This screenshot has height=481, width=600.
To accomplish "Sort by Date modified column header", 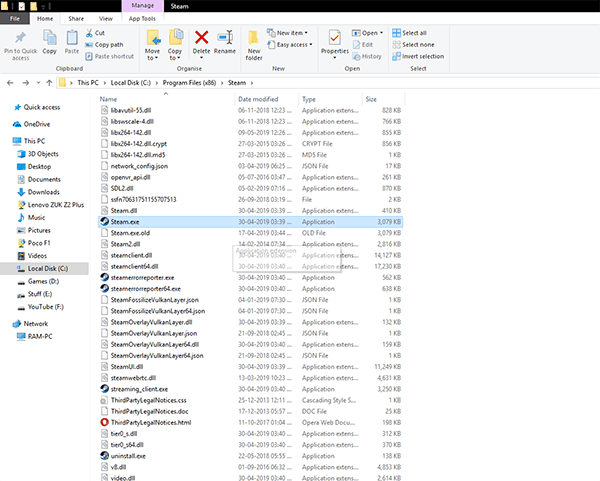I will tap(267, 99).
